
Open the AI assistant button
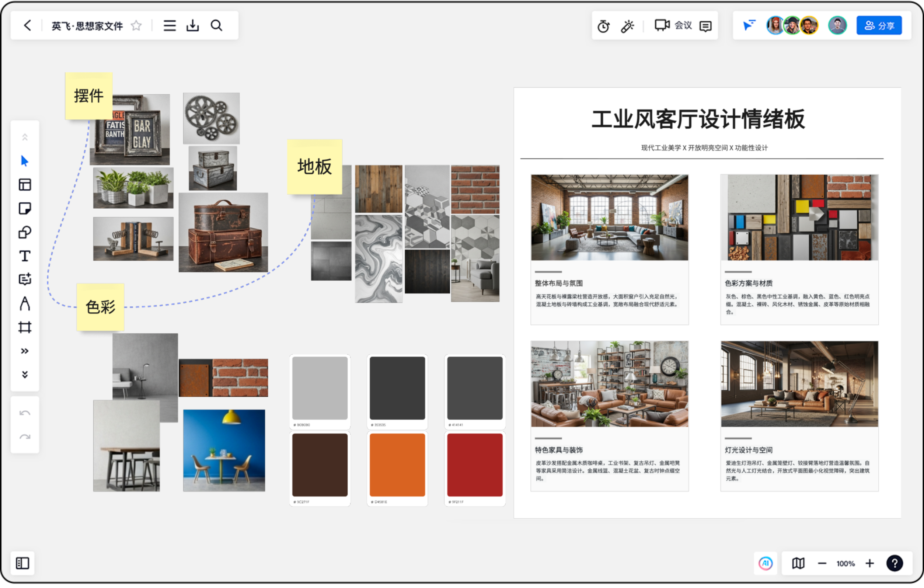coord(766,563)
